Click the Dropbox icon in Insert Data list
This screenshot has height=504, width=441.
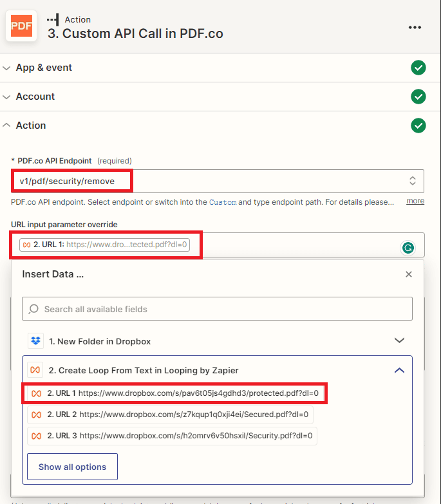click(x=35, y=341)
